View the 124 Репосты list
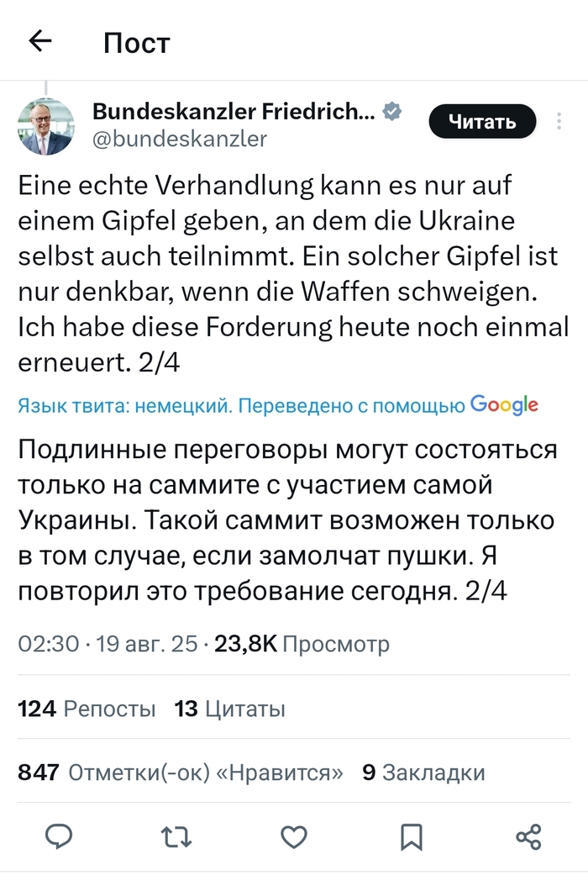 click(x=87, y=709)
